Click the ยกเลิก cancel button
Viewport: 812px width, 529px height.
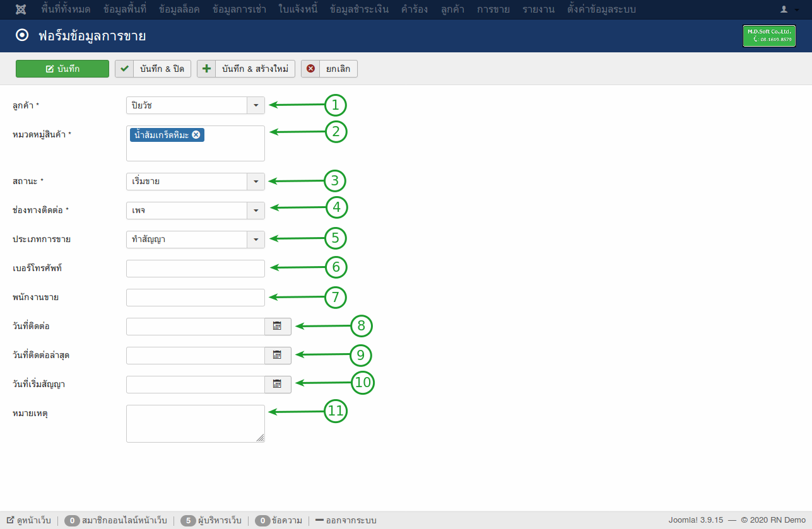pyautogui.click(x=329, y=69)
